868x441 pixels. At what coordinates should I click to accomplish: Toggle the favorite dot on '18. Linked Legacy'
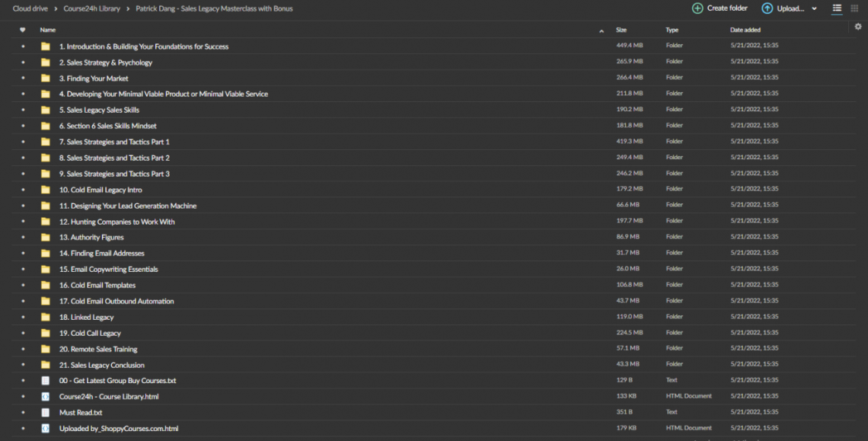click(22, 316)
